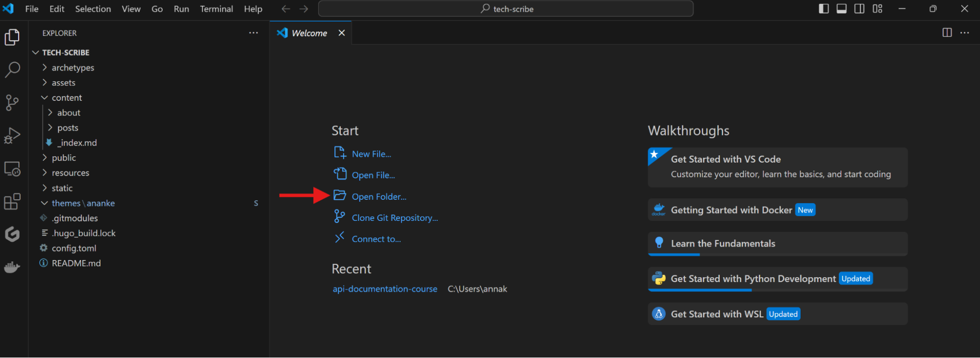Collapse the content folder
Screen dimensions: 980x358
click(45, 98)
